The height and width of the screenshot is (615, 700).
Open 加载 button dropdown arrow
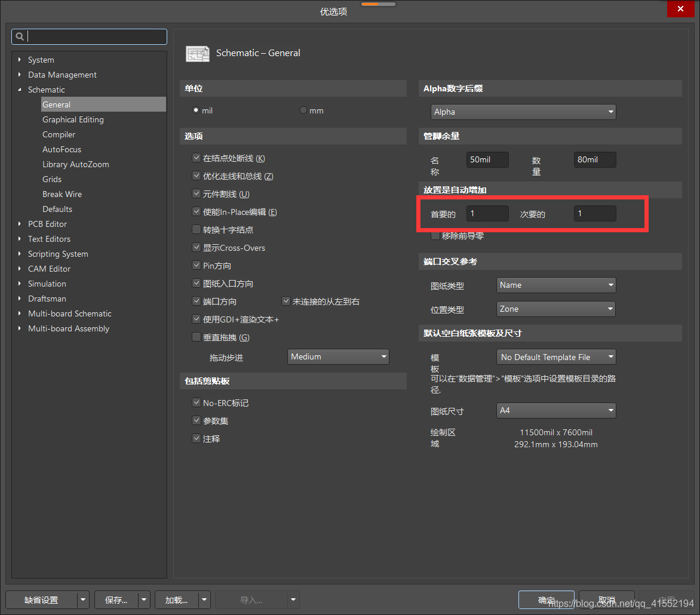(x=204, y=600)
